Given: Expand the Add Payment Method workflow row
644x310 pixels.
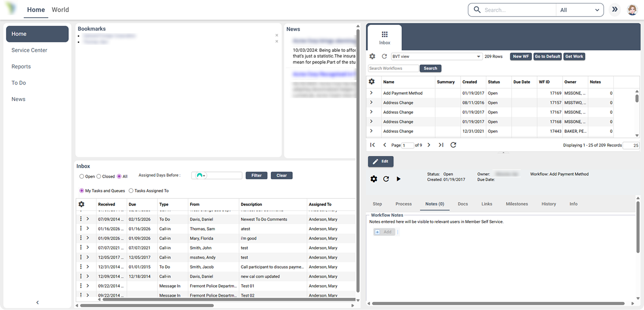Looking at the screenshot, I should click(x=371, y=93).
